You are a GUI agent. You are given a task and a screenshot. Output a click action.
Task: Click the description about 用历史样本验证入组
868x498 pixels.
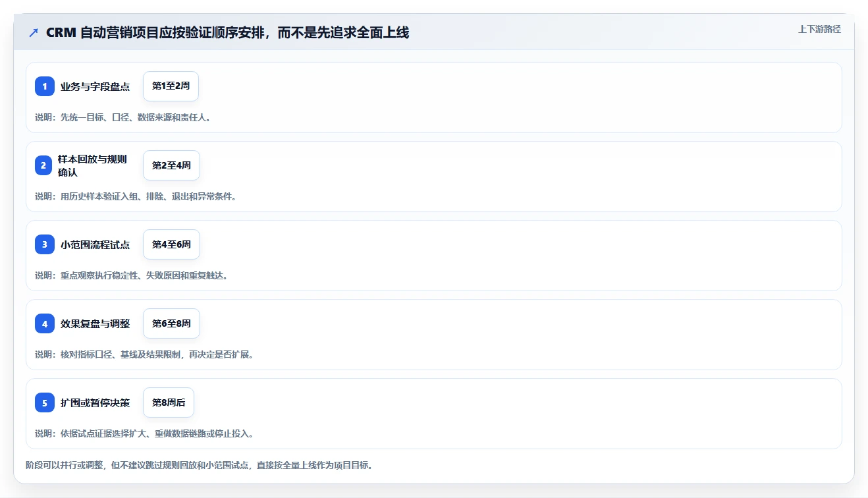[136, 196]
